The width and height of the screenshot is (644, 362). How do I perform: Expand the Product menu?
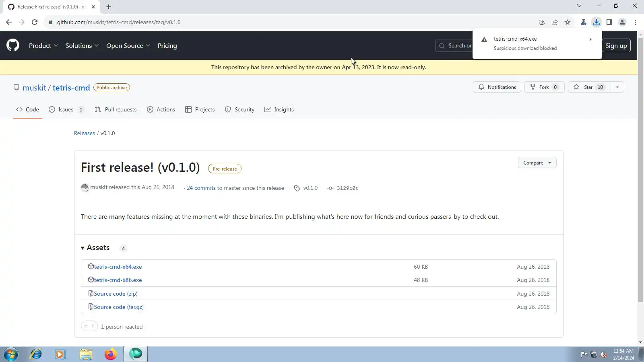[43, 45]
